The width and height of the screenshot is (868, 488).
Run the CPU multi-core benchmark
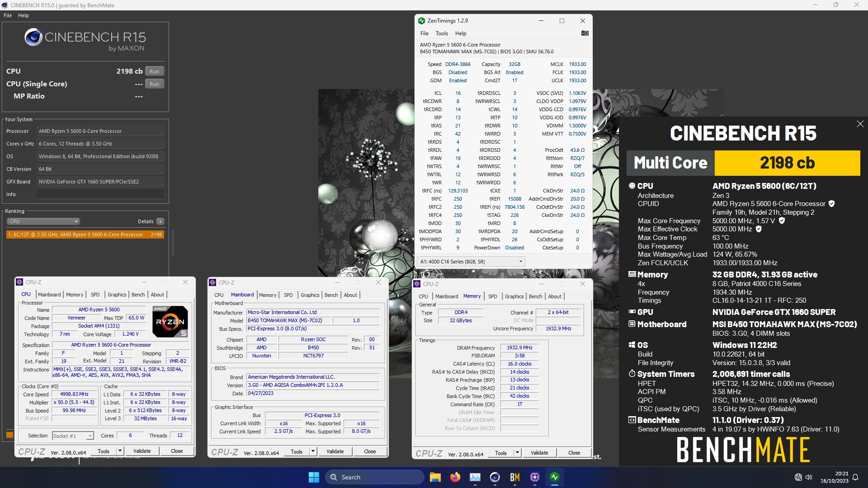tap(155, 71)
